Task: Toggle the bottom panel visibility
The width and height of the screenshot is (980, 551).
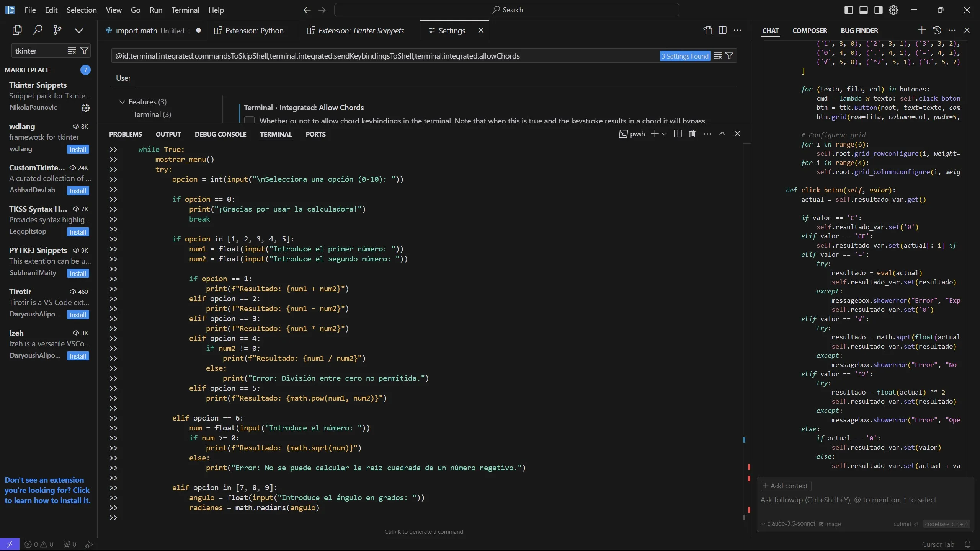Action: 863,10
